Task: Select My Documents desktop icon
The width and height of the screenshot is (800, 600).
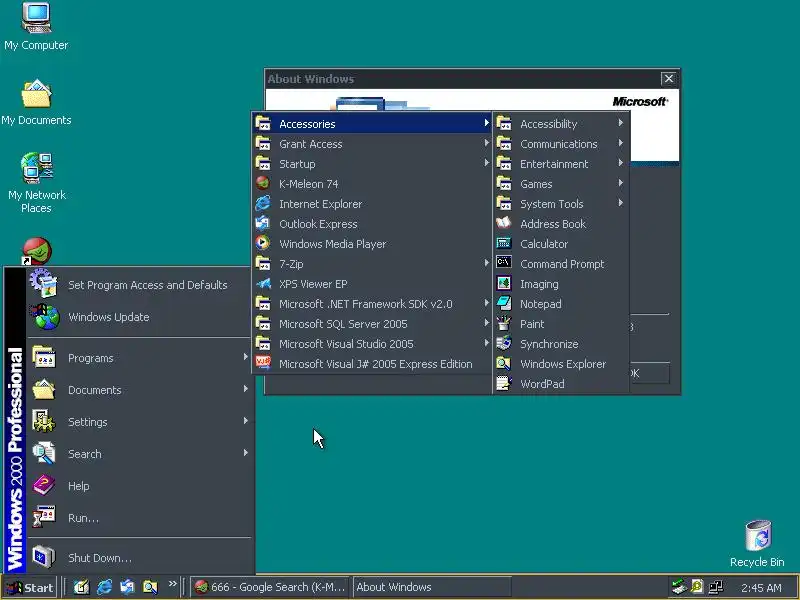Action: tap(36, 102)
